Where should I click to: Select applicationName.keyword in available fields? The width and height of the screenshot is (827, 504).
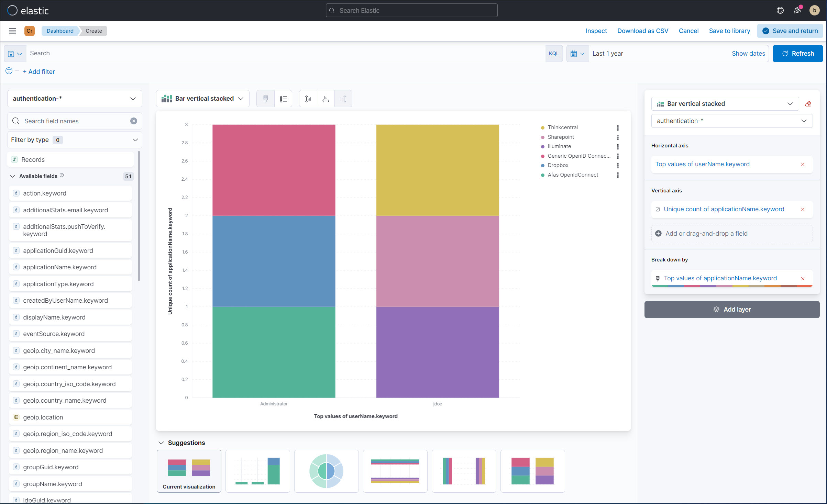(x=70, y=267)
